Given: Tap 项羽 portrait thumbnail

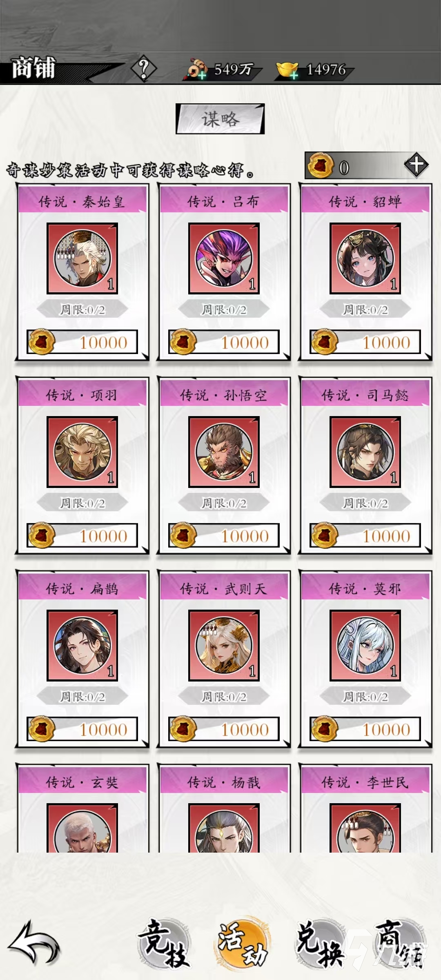Looking at the screenshot, I should pyautogui.click(x=82, y=452).
